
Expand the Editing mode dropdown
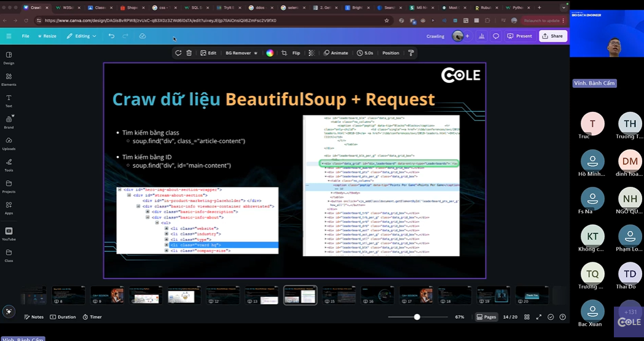tap(81, 36)
